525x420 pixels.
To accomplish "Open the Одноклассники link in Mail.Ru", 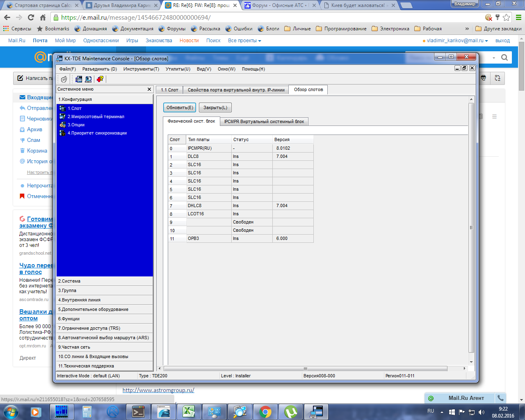I will tap(101, 41).
